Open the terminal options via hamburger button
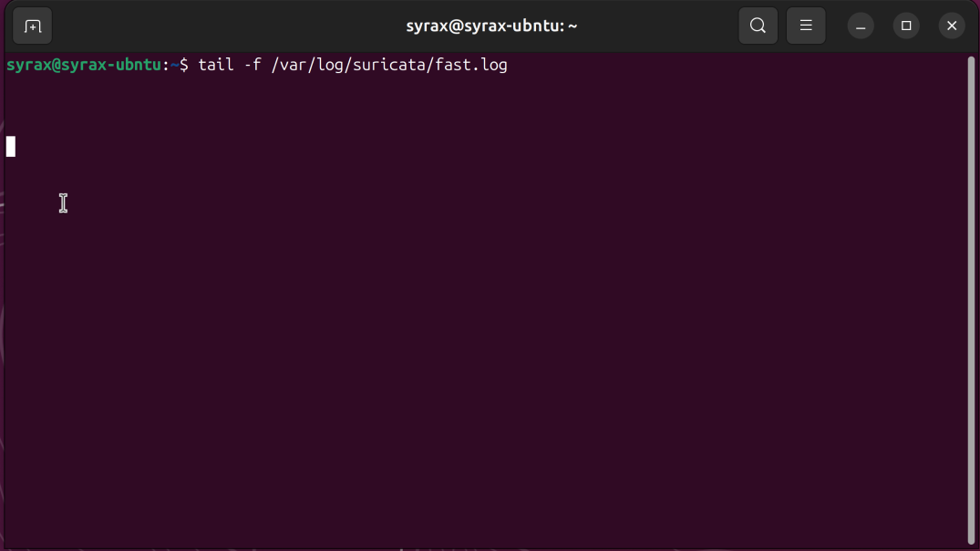The height and width of the screenshot is (551, 980). tap(806, 26)
